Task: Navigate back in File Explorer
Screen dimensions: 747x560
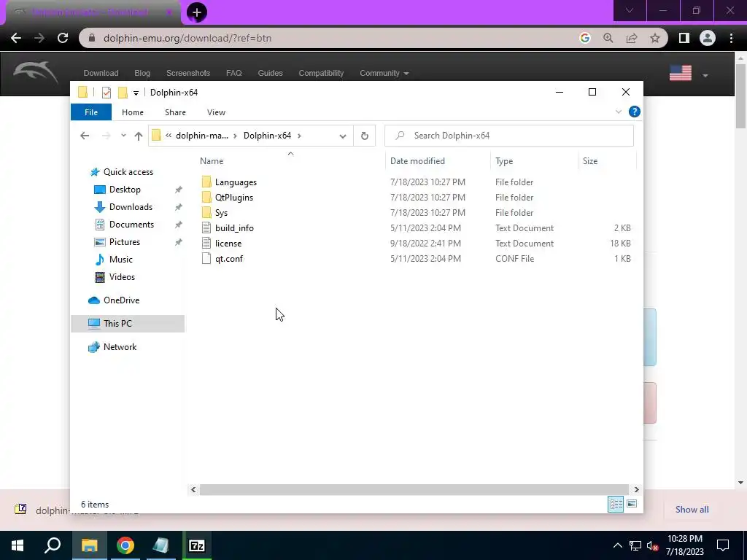Action: click(x=85, y=136)
